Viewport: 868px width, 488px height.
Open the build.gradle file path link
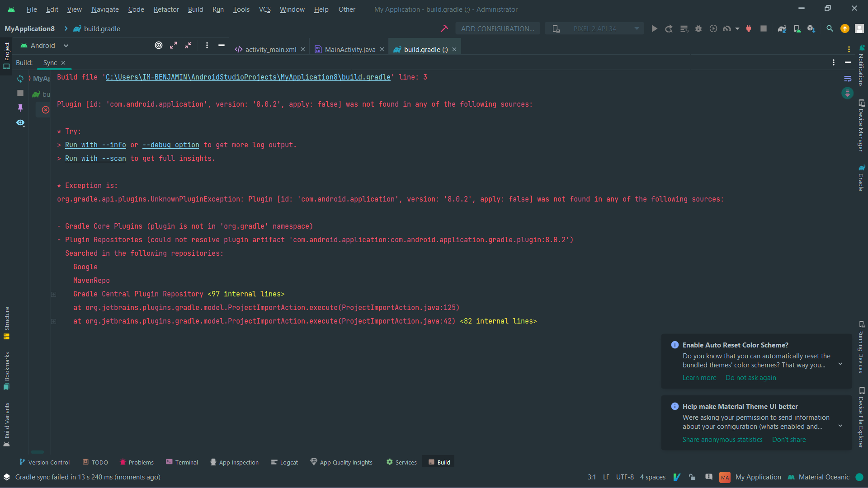(248, 77)
